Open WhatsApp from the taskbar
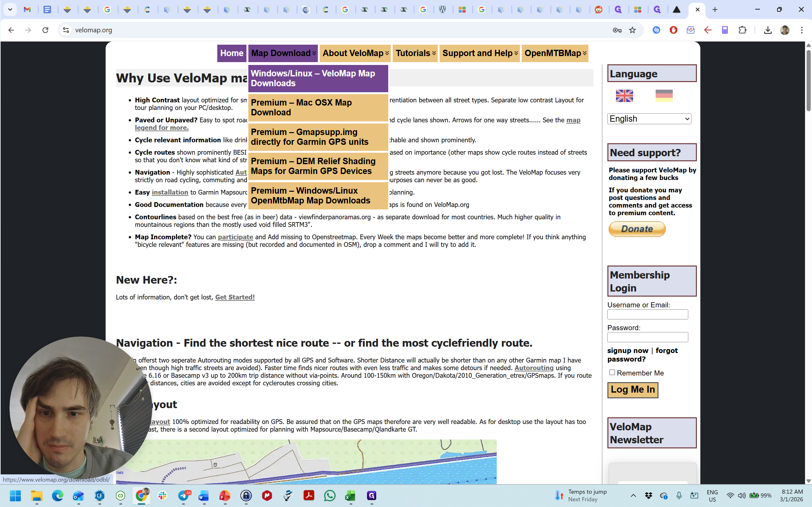812x507 pixels. pos(330,496)
